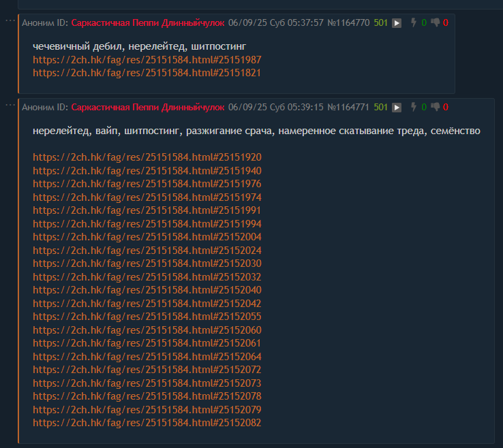Open link ending in #25151821
The height and width of the screenshot is (448, 503).
(x=147, y=73)
